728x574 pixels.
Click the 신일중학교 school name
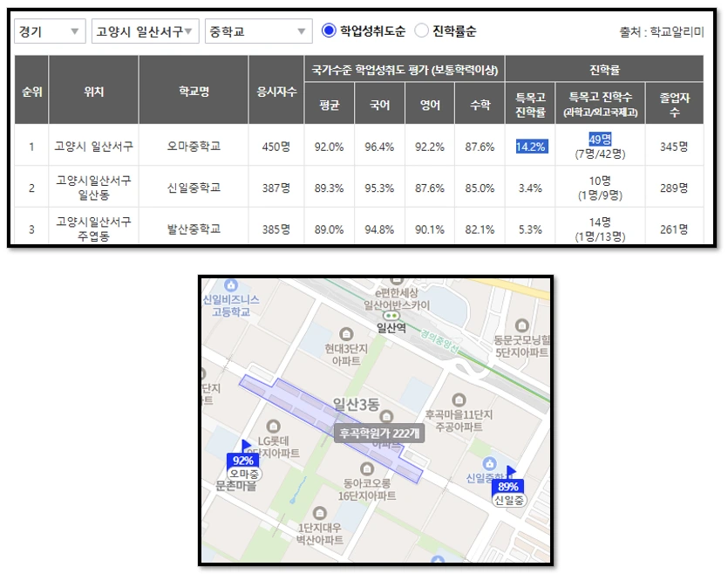(x=194, y=188)
